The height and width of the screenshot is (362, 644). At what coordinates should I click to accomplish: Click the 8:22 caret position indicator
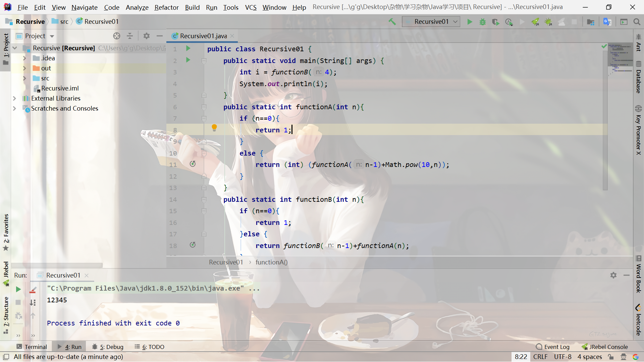coord(521,357)
